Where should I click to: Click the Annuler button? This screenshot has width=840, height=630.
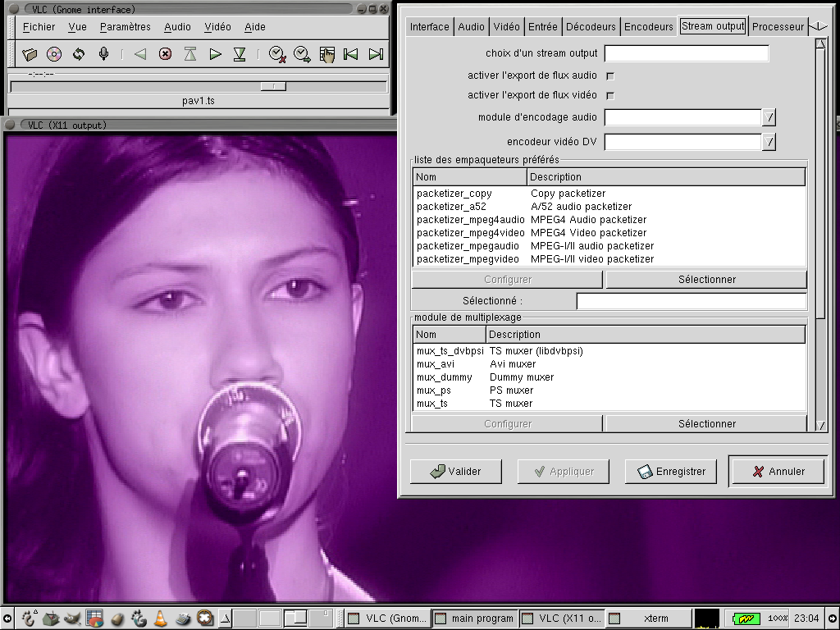click(x=777, y=472)
